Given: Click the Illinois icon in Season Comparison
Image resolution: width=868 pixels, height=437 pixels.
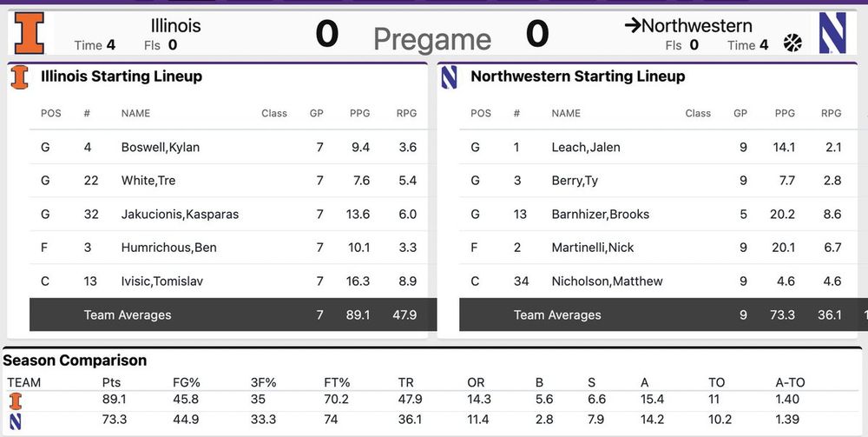Looking at the screenshot, I should 15,401.
